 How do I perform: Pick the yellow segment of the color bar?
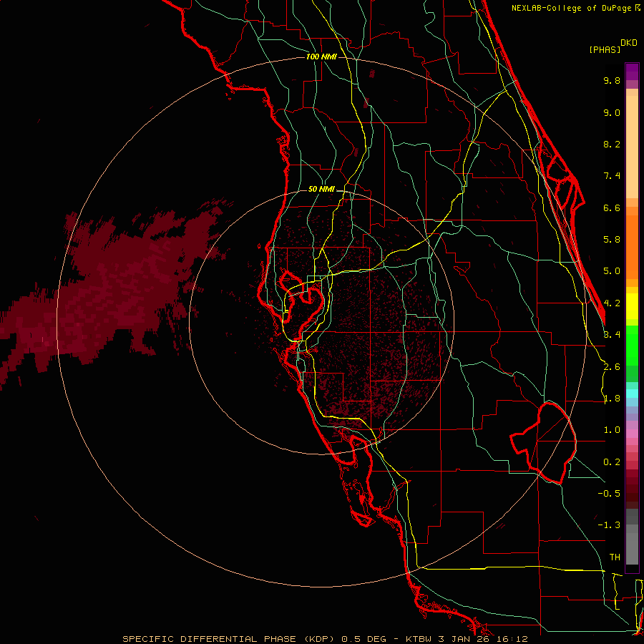tap(632, 306)
